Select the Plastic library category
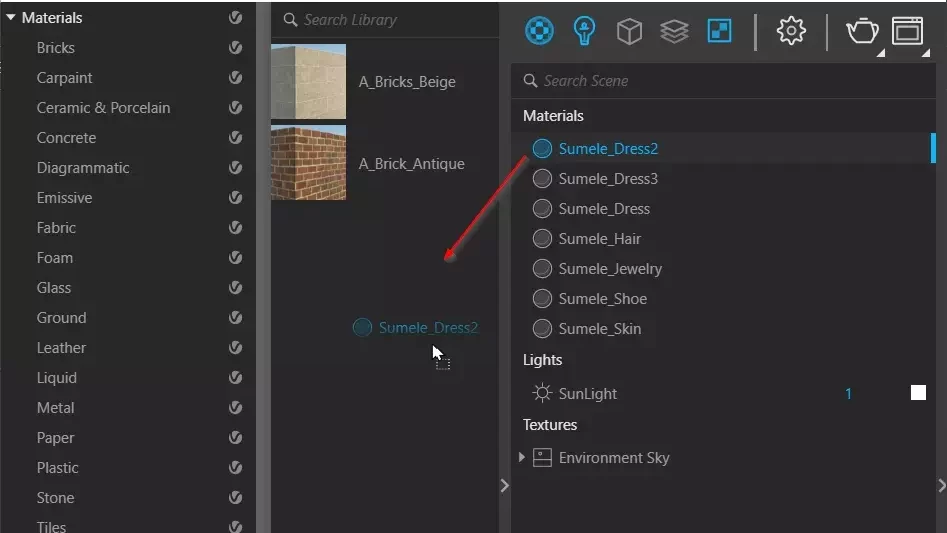 click(x=57, y=468)
